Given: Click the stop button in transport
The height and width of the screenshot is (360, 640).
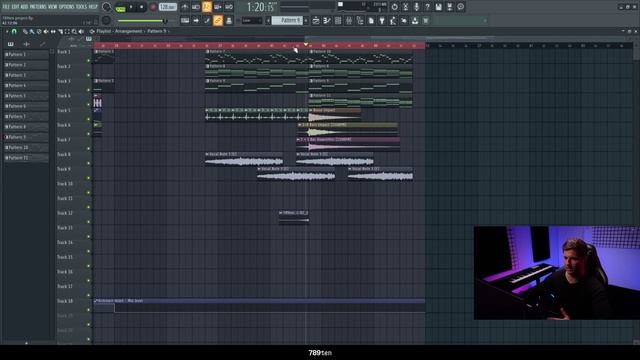Looking at the screenshot, I should (141, 7).
